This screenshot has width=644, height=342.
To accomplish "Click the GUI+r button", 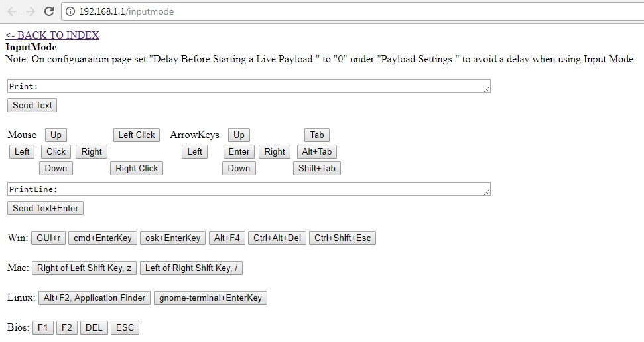I will [48, 238].
